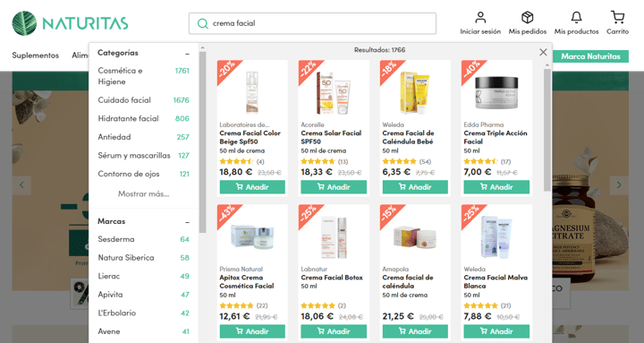
Task: Open Amapola crema de caléndula image
Action: [x=415, y=237]
